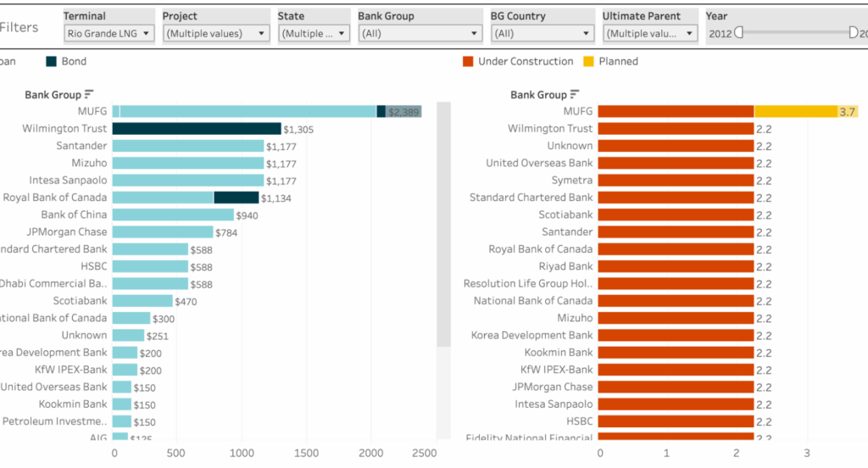This screenshot has height=468, width=868.
Task: Click the Riyad Bank label in right chart
Action: pos(565,266)
